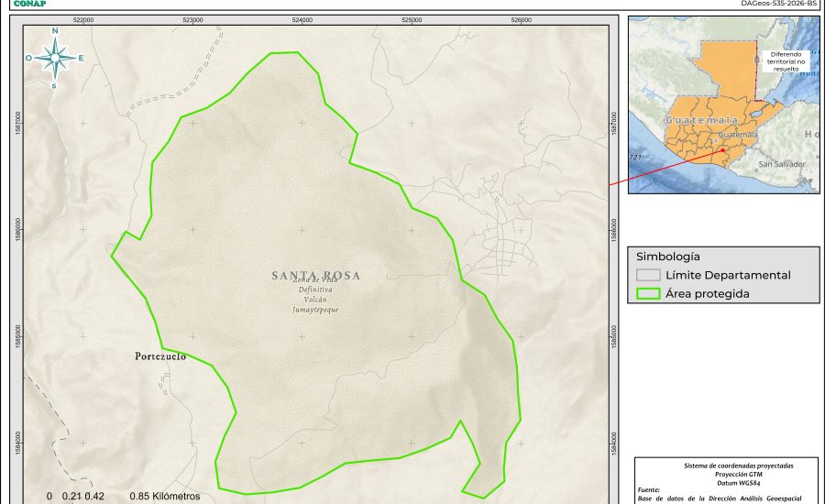825x504 pixels.
Task: Click the Área protegida legend text
Action: point(708,294)
